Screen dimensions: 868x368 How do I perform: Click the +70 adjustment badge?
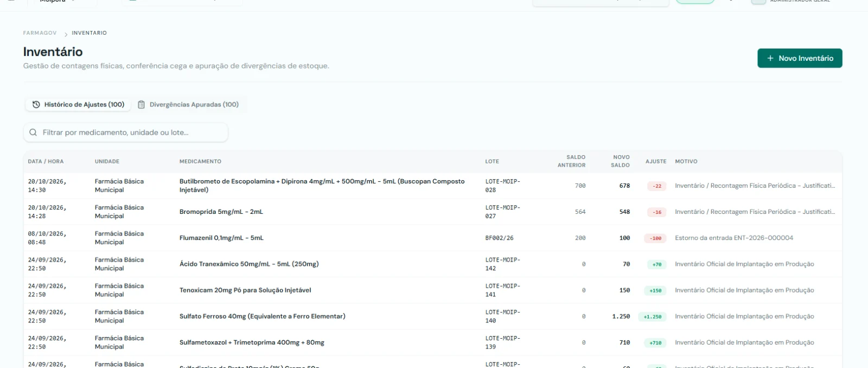[657, 264]
